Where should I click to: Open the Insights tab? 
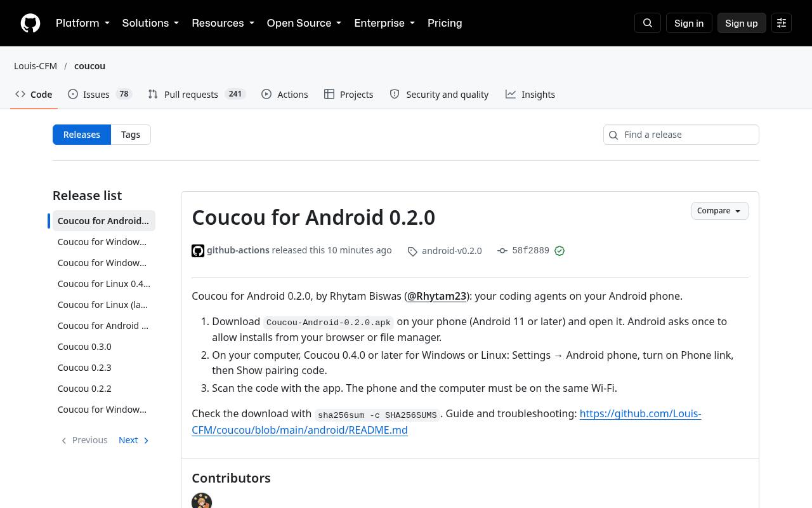point(530,94)
